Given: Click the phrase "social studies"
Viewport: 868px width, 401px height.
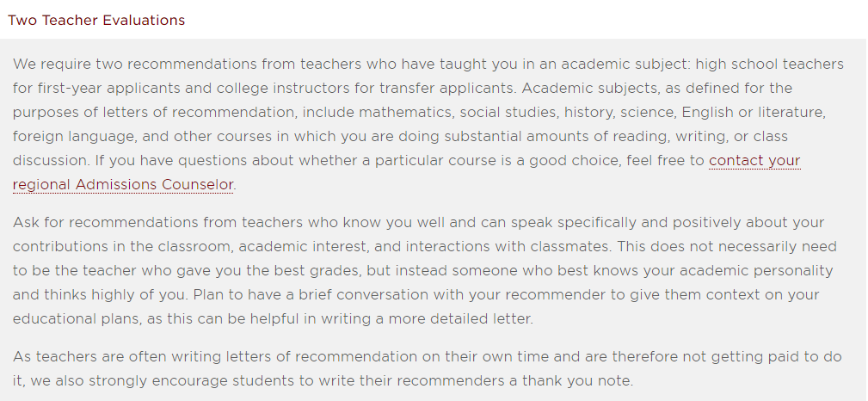Looking at the screenshot, I should [501, 113].
